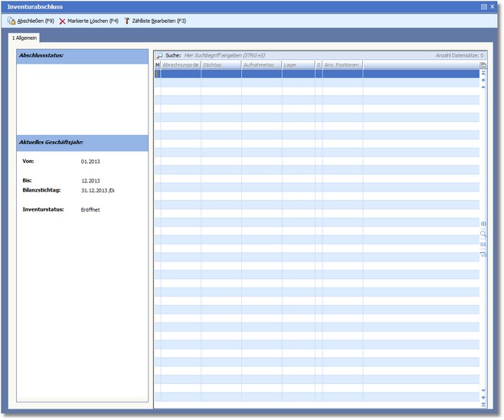Image resolution: width=504 pixels, height=420 pixels.
Task: Click the magnifier icon beside Suche
Action: [x=159, y=56]
